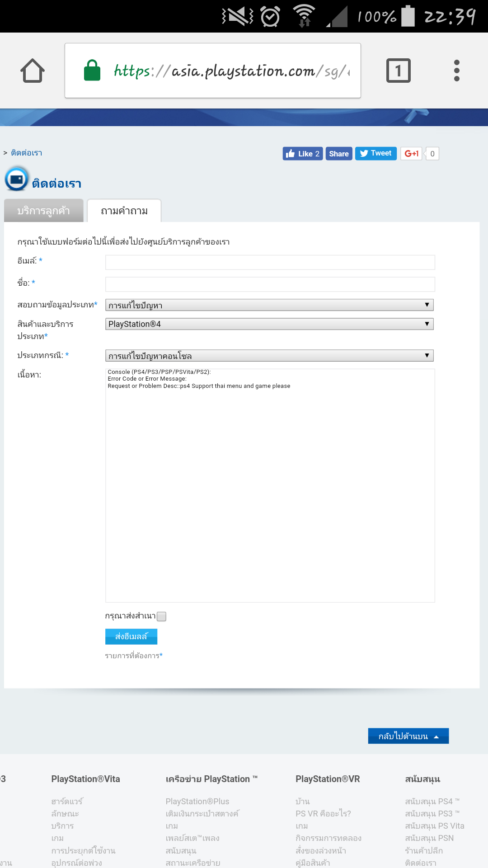Click the Twitter Tweet button
Viewport: 488px width, 868px height.
coord(376,154)
